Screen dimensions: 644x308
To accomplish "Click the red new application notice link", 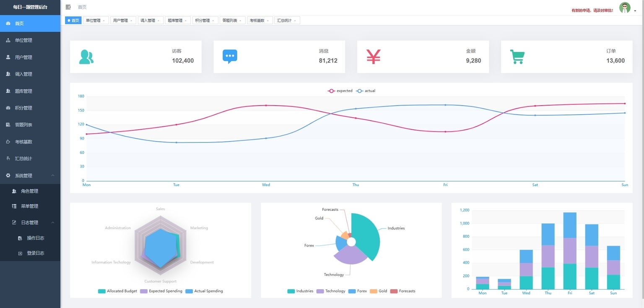I will [592, 10].
